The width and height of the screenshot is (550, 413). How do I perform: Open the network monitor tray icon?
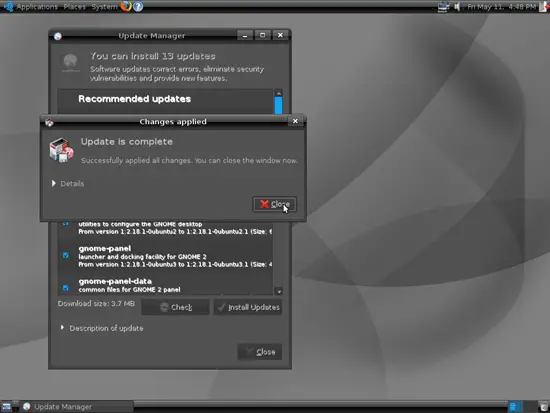coord(443,7)
